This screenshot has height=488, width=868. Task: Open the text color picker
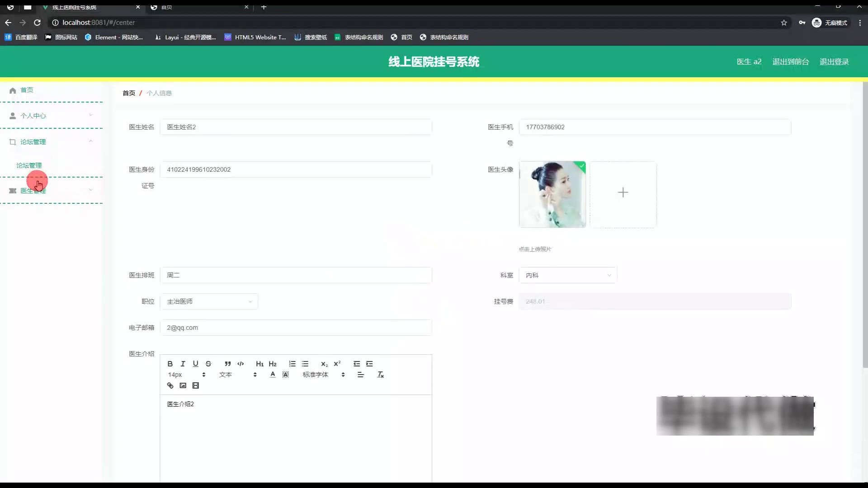click(273, 375)
